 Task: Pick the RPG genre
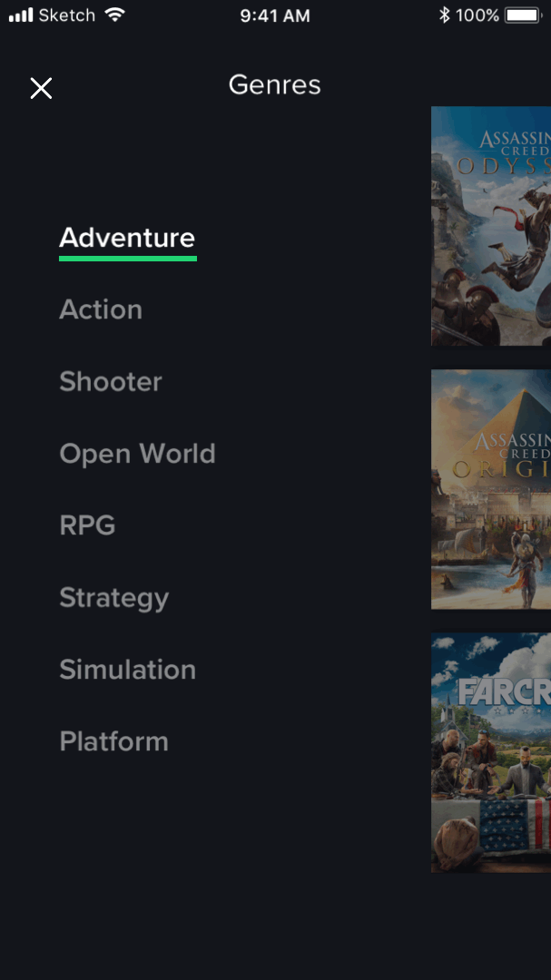click(x=87, y=525)
